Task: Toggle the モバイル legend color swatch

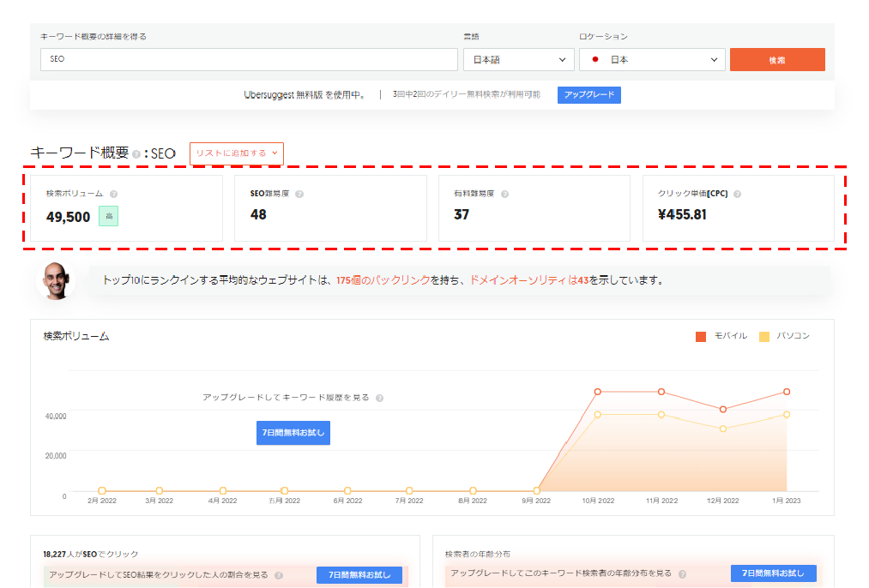Action: click(701, 337)
